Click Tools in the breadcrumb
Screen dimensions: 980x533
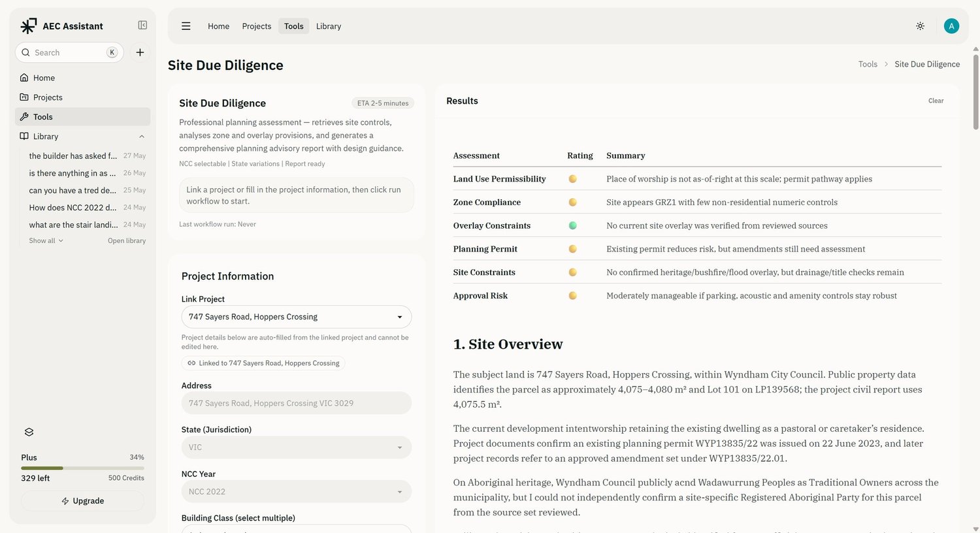point(868,64)
